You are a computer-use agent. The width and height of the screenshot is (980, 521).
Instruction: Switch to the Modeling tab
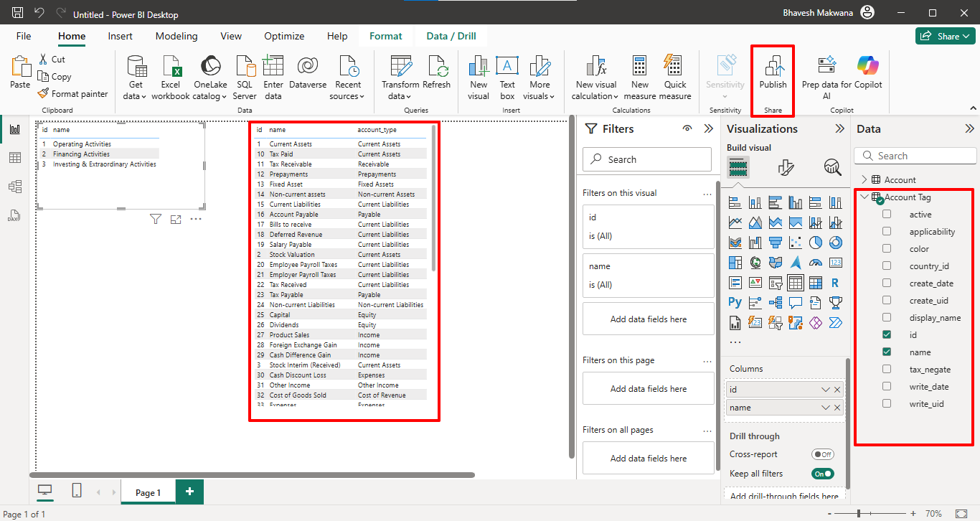[176, 36]
